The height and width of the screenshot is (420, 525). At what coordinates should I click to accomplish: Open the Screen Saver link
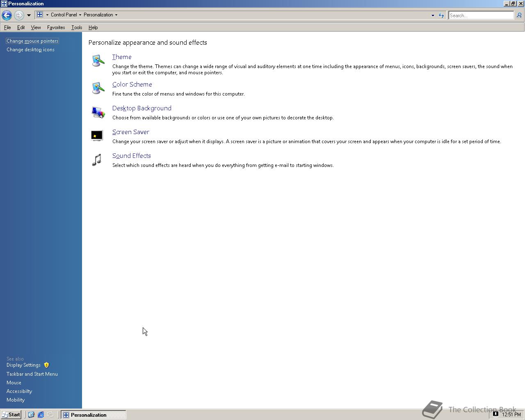point(131,132)
